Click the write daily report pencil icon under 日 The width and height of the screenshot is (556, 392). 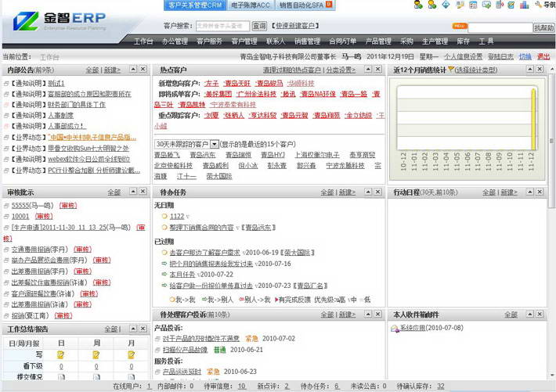[60, 354]
